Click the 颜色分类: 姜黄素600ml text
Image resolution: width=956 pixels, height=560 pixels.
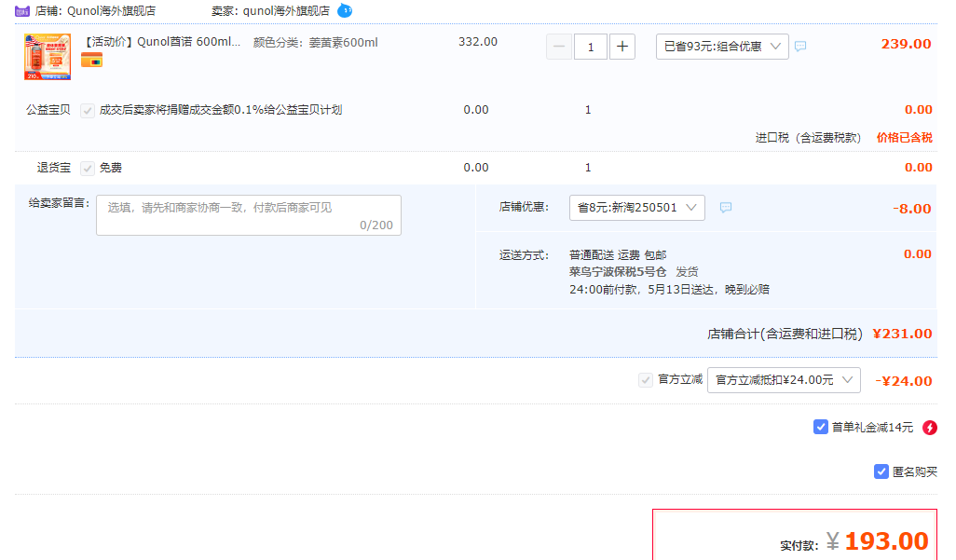315,42
